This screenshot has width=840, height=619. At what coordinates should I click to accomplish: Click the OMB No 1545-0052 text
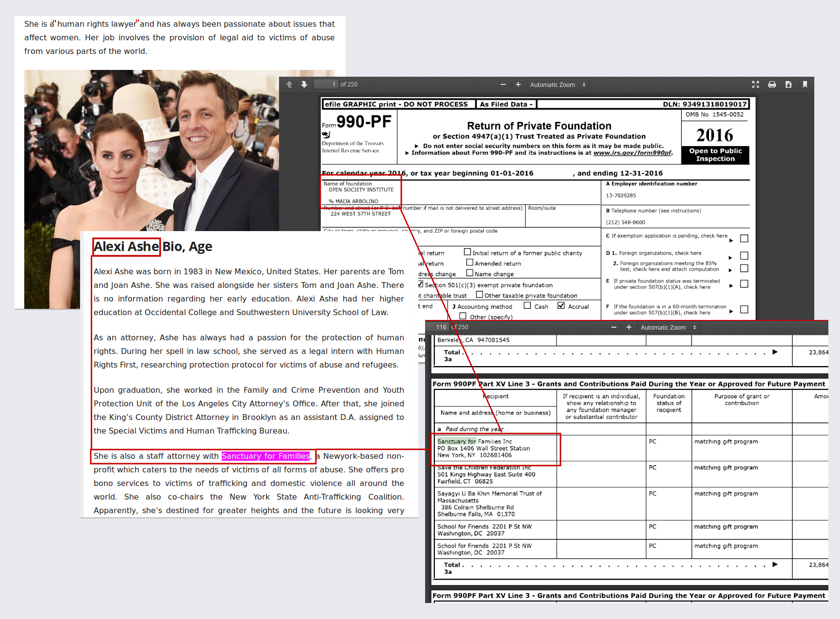pos(714,115)
